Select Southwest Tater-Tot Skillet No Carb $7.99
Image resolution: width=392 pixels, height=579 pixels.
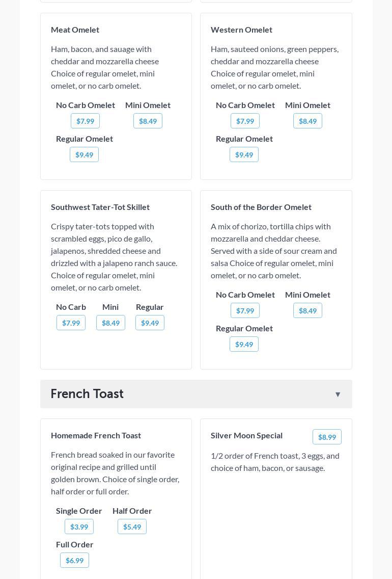[71, 323]
